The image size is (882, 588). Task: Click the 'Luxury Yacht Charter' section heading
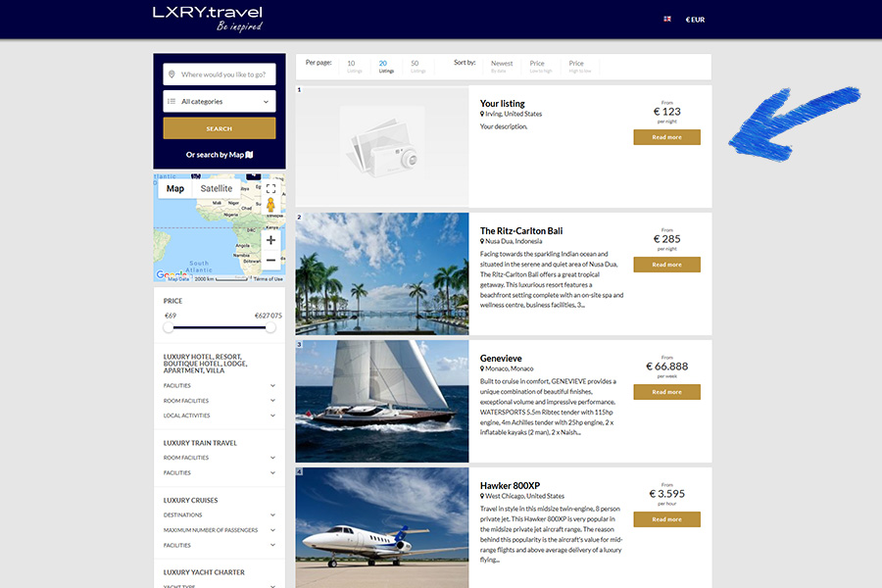coord(204,572)
